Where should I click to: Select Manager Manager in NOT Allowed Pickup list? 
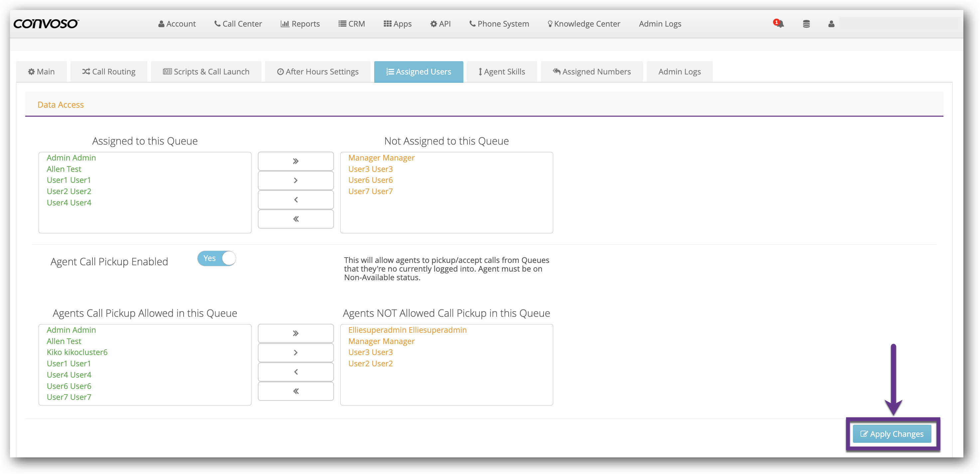[x=381, y=341]
